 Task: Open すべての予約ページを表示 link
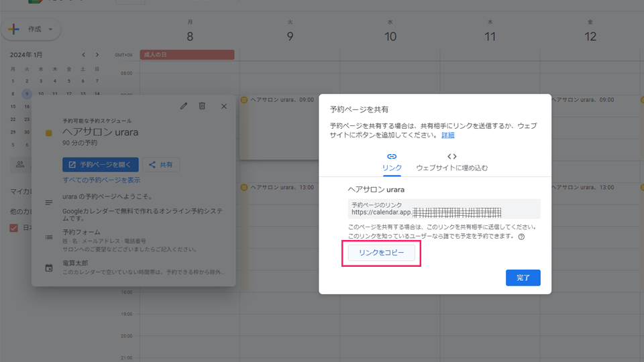101,180
